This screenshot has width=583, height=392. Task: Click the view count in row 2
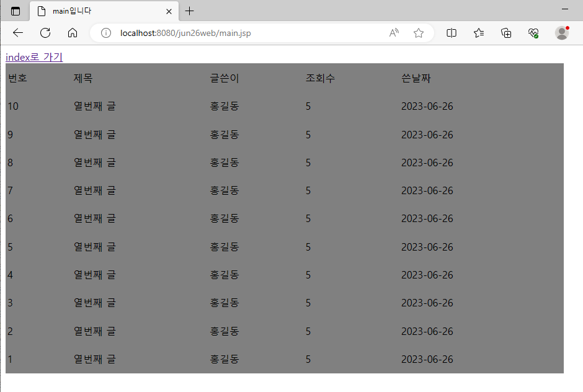click(308, 331)
